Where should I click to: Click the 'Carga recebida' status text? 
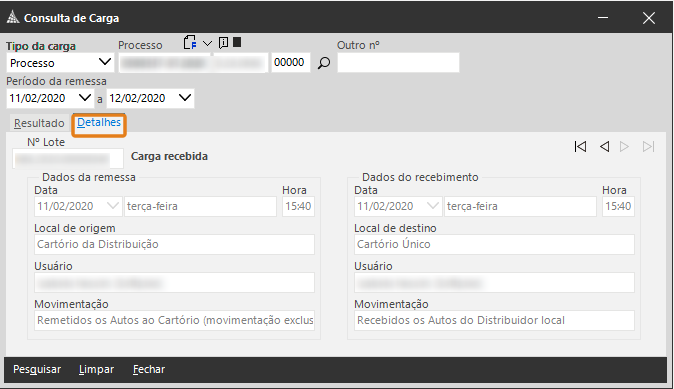coord(169,156)
